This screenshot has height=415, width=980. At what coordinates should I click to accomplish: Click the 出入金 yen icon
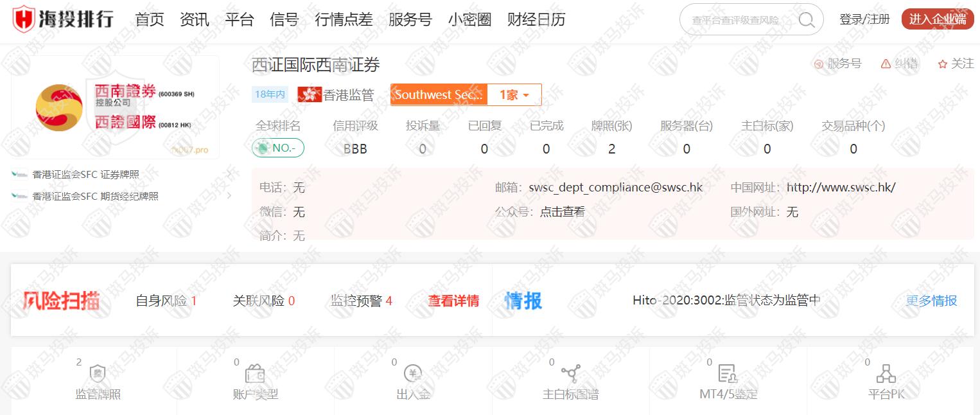pos(413,374)
